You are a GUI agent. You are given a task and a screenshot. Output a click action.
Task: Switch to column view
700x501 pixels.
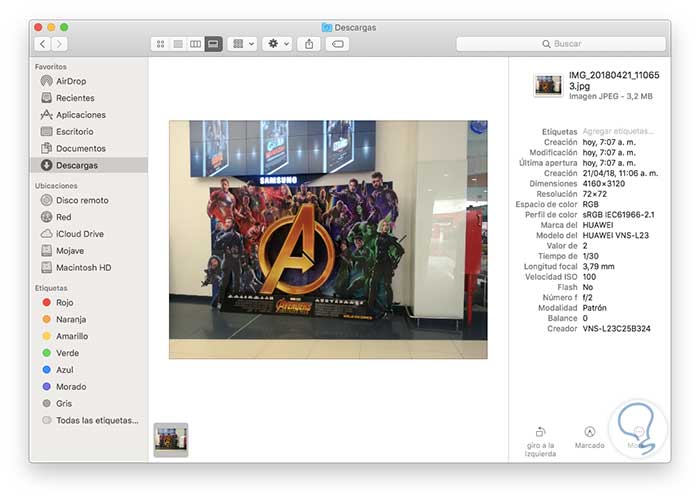coord(195,44)
